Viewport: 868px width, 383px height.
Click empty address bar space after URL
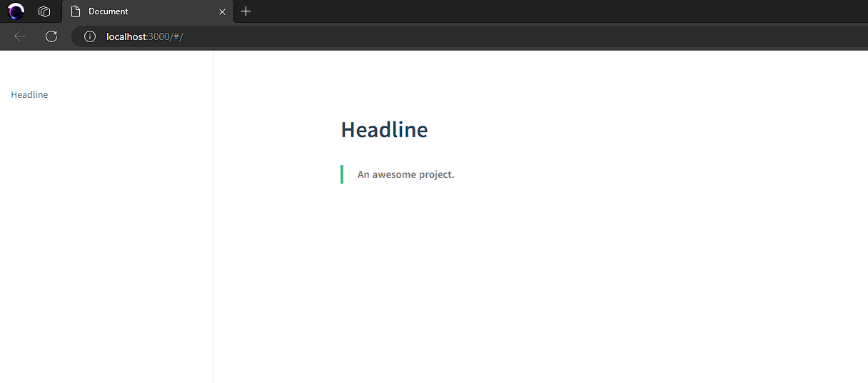tap(500, 36)
